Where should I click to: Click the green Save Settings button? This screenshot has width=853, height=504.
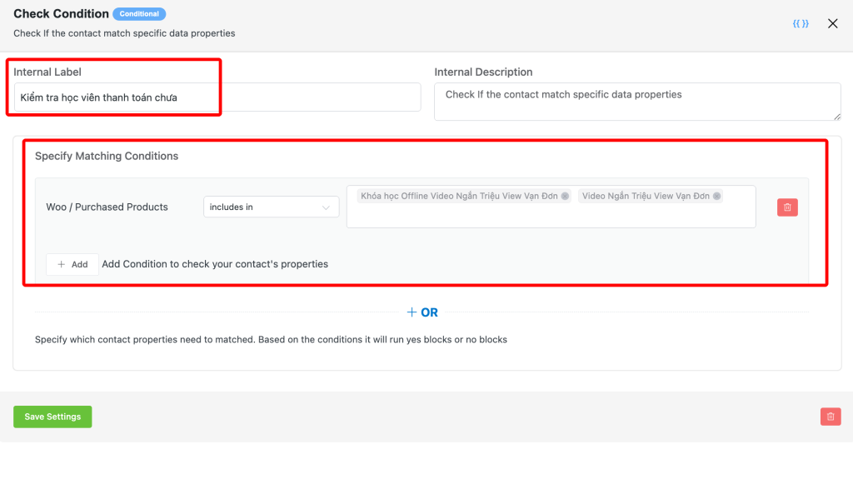click(52, 417)
